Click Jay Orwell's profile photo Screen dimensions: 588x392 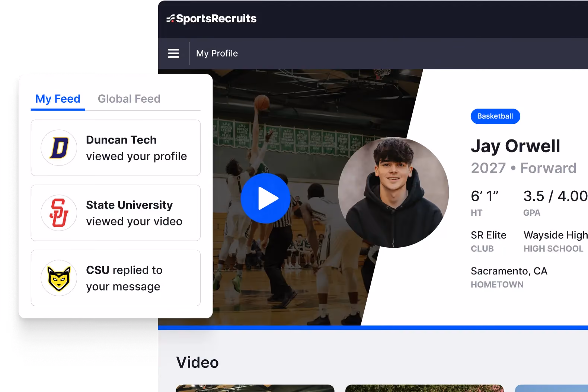(x=393, y=192)
